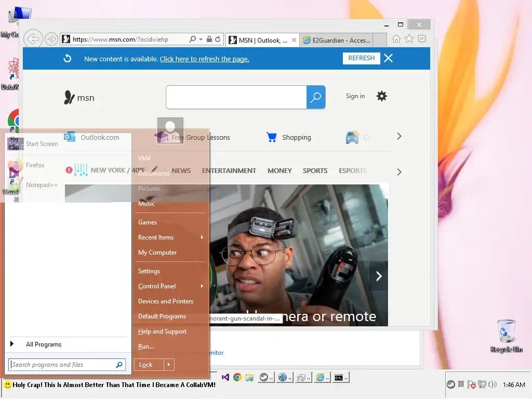Click the Action Center flag tray icon
The width and height of the screenshot is (532, 399).
point(471,384)
